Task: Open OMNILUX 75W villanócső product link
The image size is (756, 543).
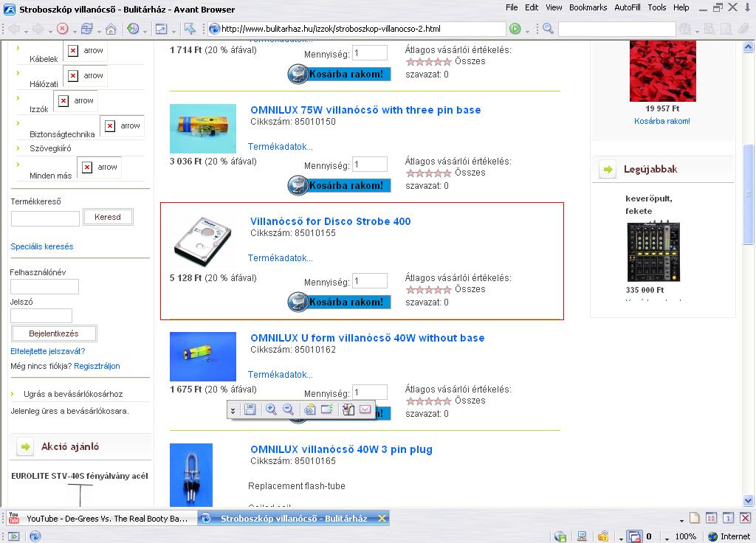Action: pos(365,110)
